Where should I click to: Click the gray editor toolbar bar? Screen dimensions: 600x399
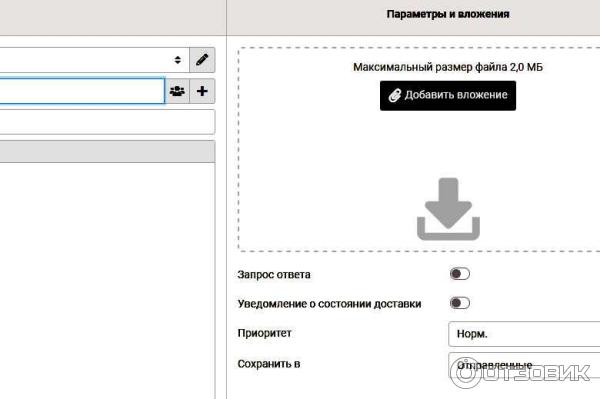(x=107, y=151)
